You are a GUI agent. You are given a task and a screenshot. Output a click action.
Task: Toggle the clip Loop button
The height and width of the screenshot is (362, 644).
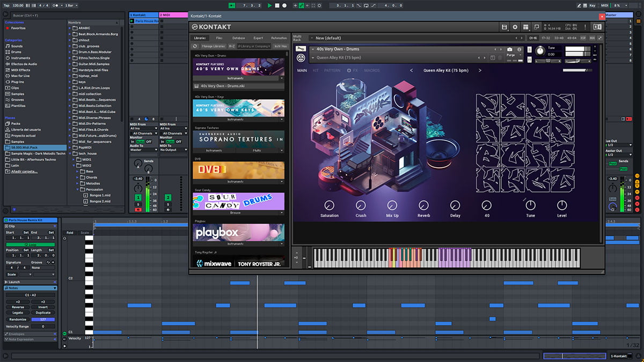click(31, 245)
